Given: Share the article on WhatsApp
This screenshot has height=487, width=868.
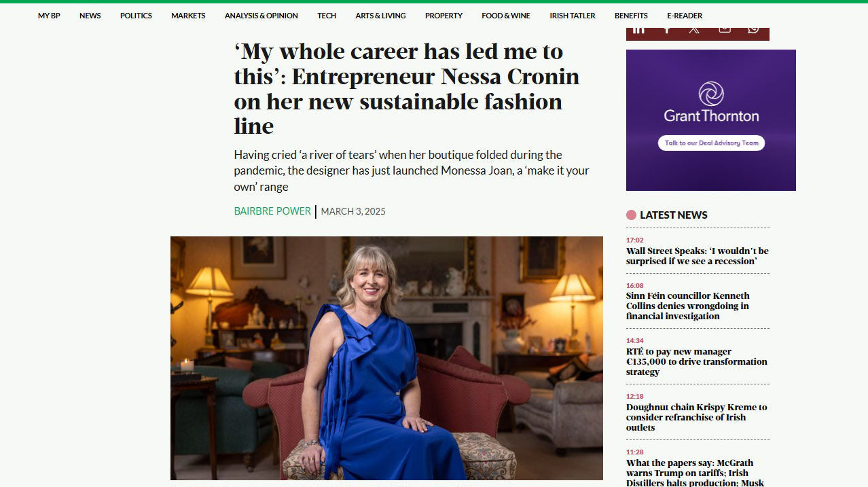Looking at the screenshot, I should click(752, 29).
